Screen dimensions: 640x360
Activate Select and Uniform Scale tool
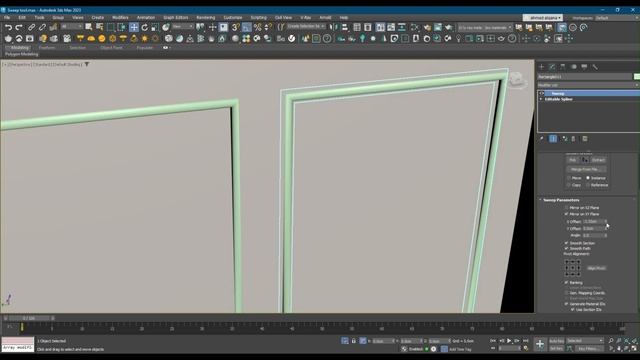tap(155, 27)
